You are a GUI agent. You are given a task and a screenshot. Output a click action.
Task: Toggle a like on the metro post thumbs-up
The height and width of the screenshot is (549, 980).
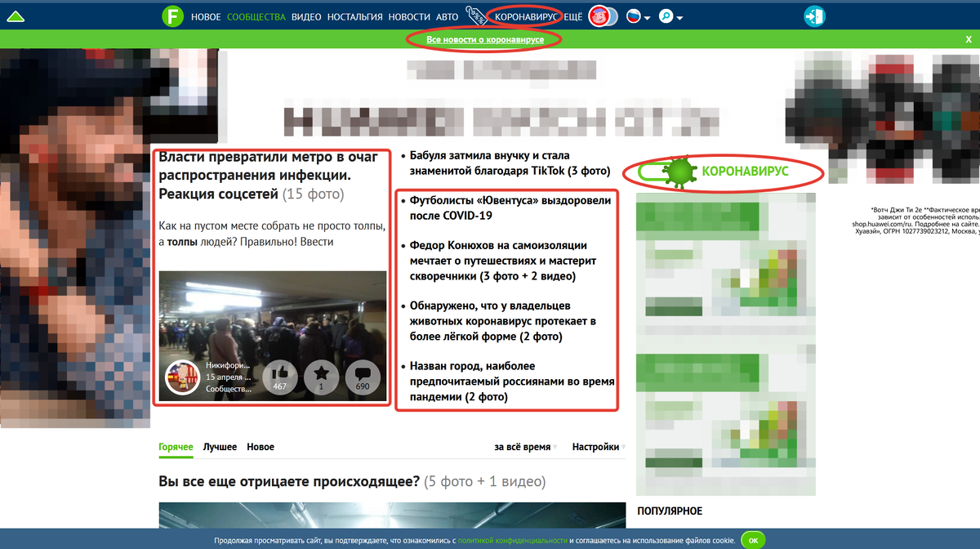coord(281,377)
